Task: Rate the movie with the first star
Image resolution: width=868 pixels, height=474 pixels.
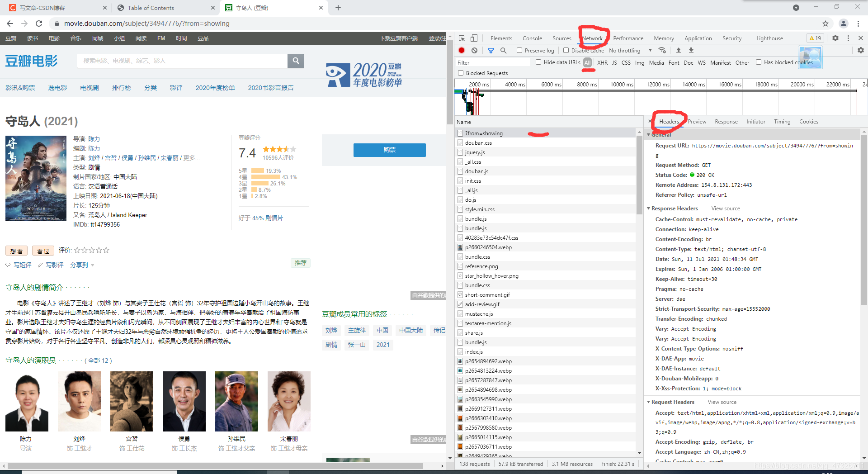Action: tap(77, 250)
